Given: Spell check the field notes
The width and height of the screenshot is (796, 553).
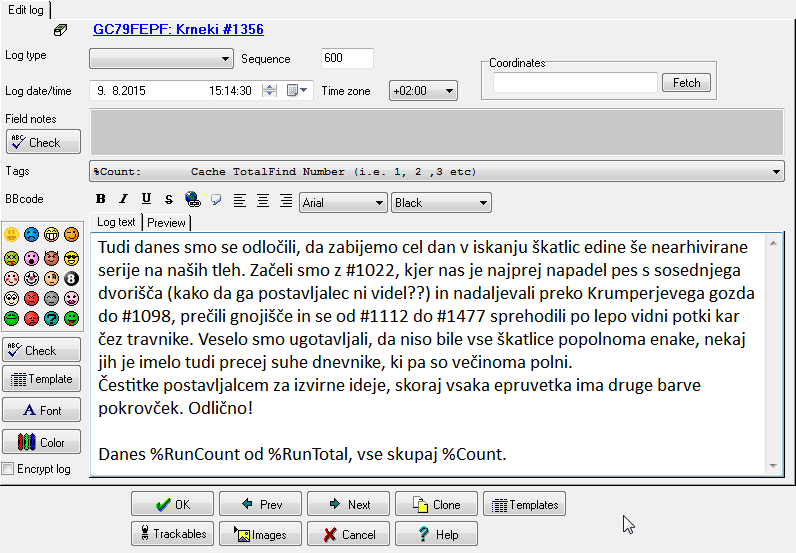Looking at the screenshot, I should tap(43, 142).
